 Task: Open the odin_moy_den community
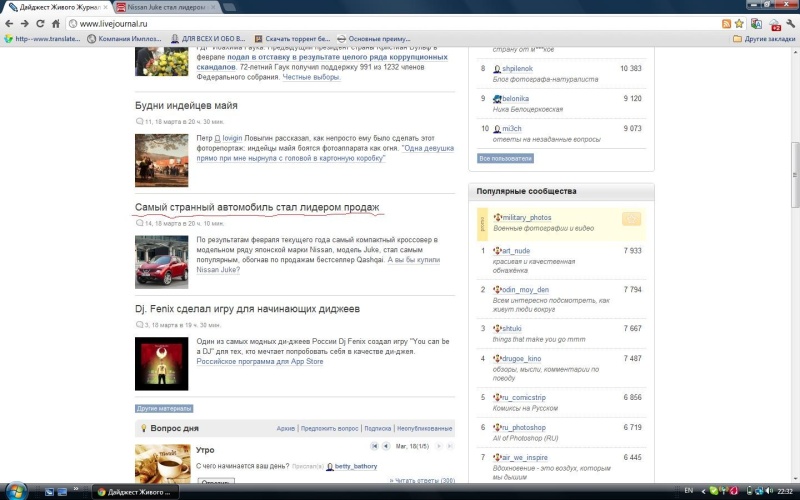coord(526,289)
